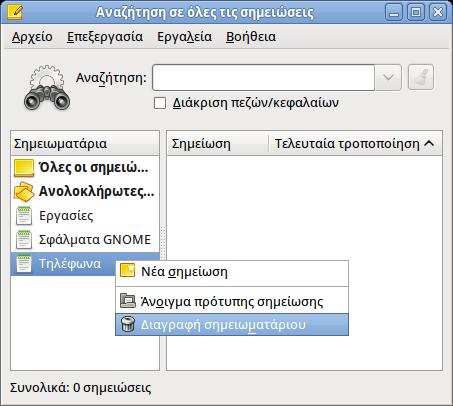This screenshot has width=453, height=406.
Task: Open the Αρχείο menu
Action: [32, 37]
